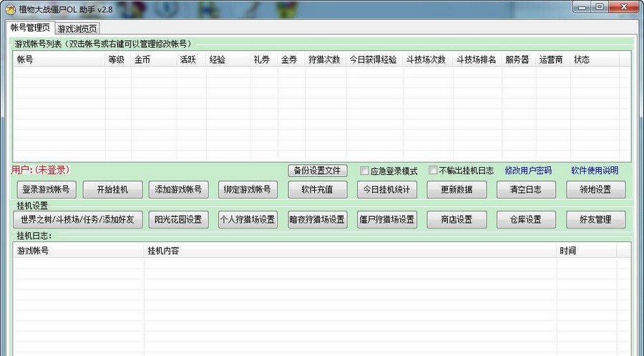Switch to 帐号管理页 tab
644x356 pixels.
[30, 27]
